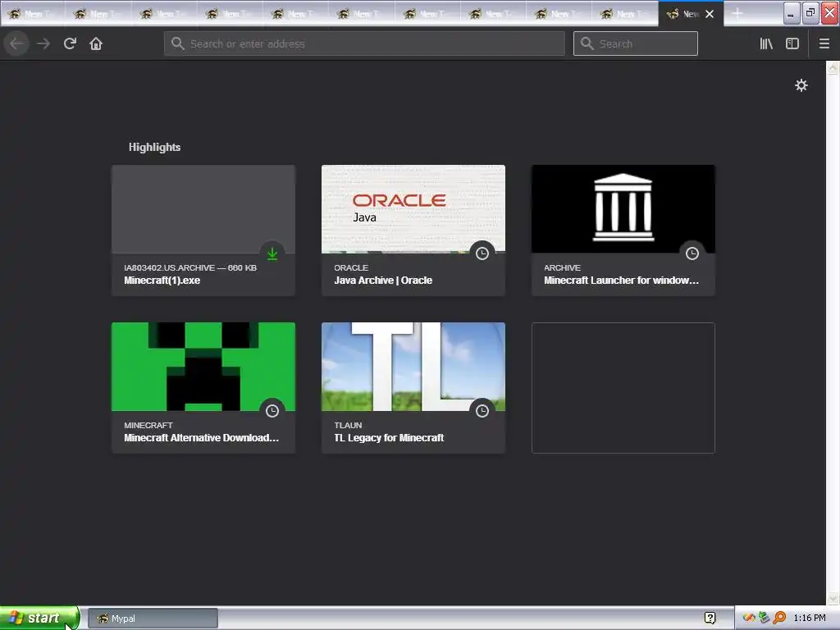
Task: Click the history clock icon on Archive card
Action: tap(692, 253)
